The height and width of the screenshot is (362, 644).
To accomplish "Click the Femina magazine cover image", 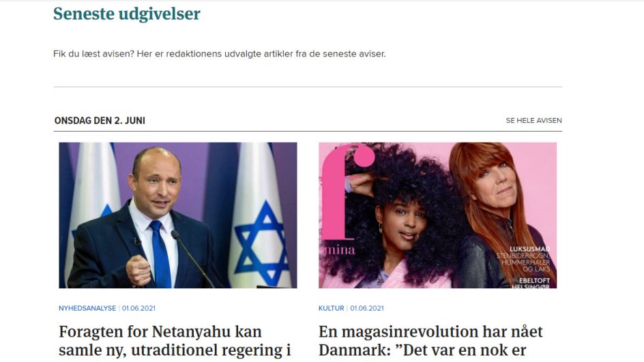I will tap(437, 215).
